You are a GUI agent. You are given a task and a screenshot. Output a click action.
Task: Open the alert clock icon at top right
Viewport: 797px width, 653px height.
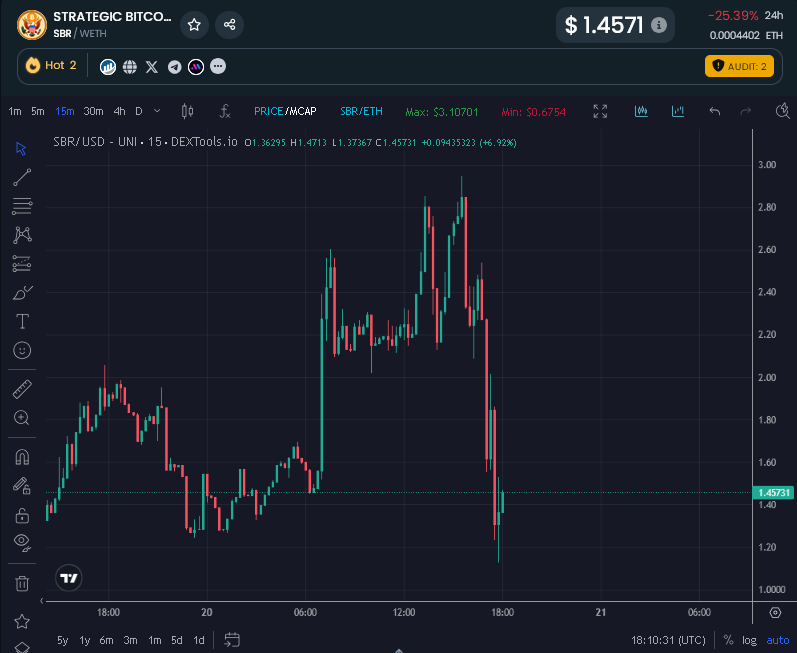click(x=783, y=111)
